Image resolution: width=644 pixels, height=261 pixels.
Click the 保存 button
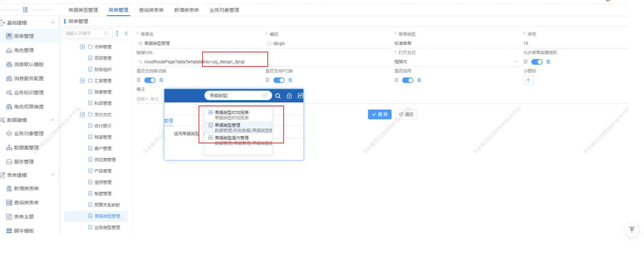point(379,114)
